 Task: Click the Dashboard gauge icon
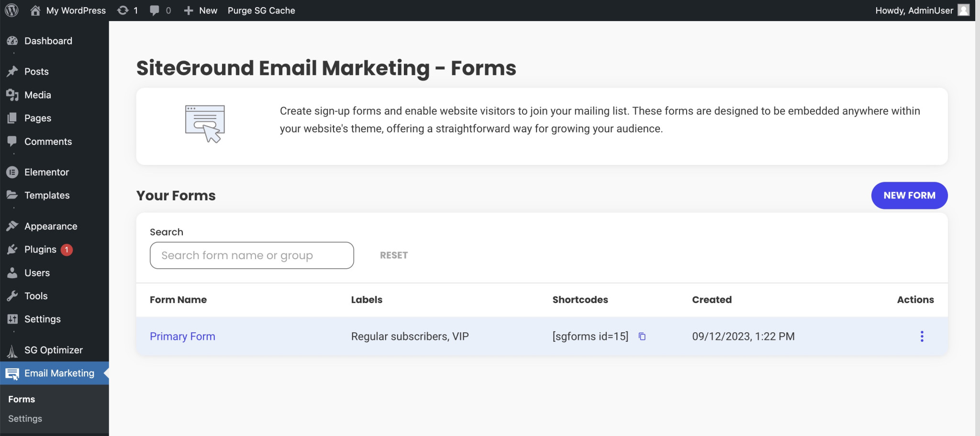[x=12, y=41]
